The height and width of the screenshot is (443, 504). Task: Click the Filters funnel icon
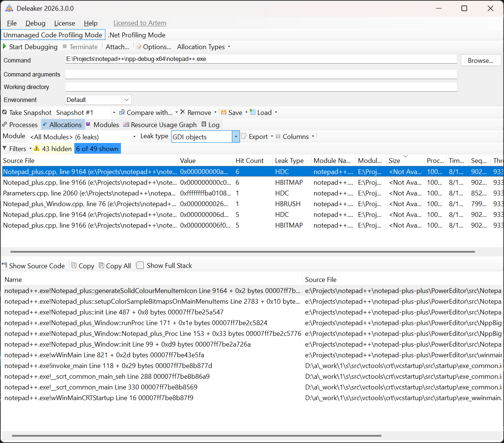click(4, 149)
